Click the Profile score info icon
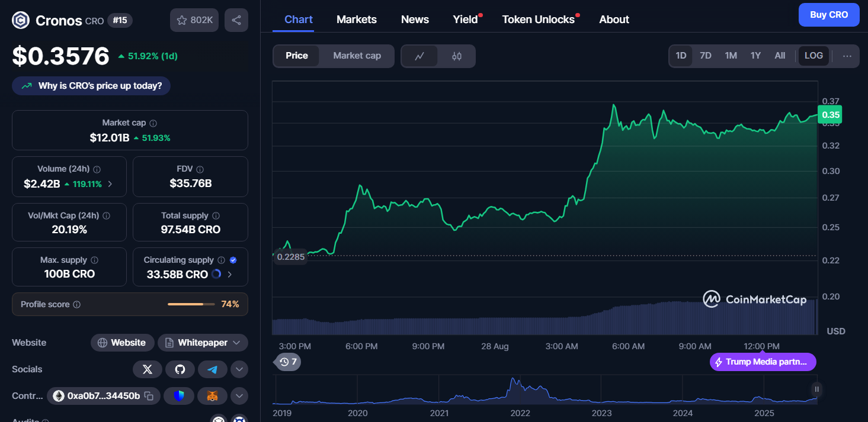This screenshot has height=422, width=868. coord(77,305)
